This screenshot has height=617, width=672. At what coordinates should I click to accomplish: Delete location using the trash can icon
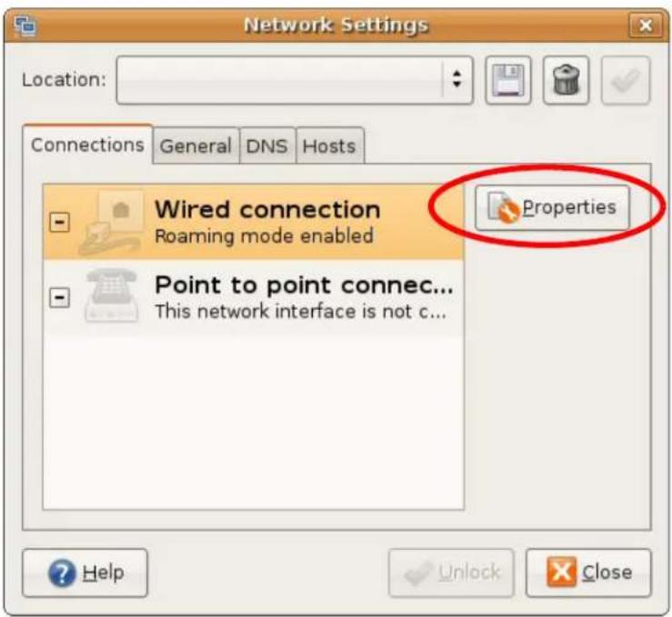[566, 80]
